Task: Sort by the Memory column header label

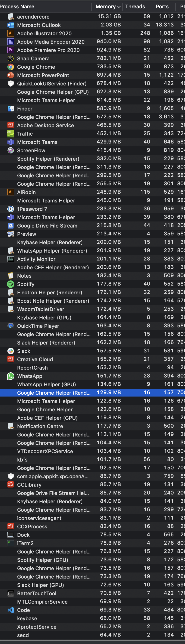Action: (106, 7)
